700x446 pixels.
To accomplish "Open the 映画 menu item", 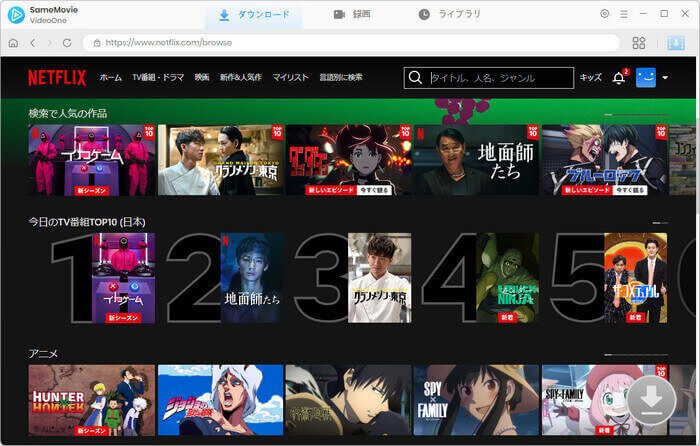I will click(202, 78).
